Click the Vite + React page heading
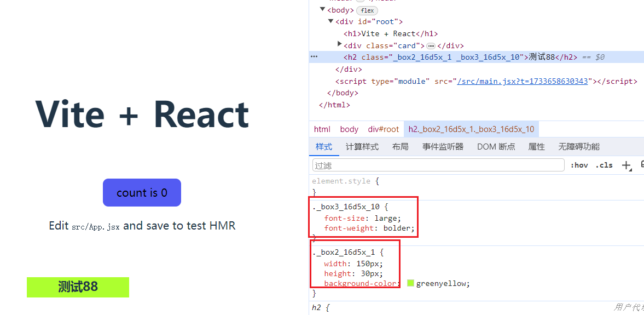Viewport: 644px width, 315px height. [x=142, y=114]
